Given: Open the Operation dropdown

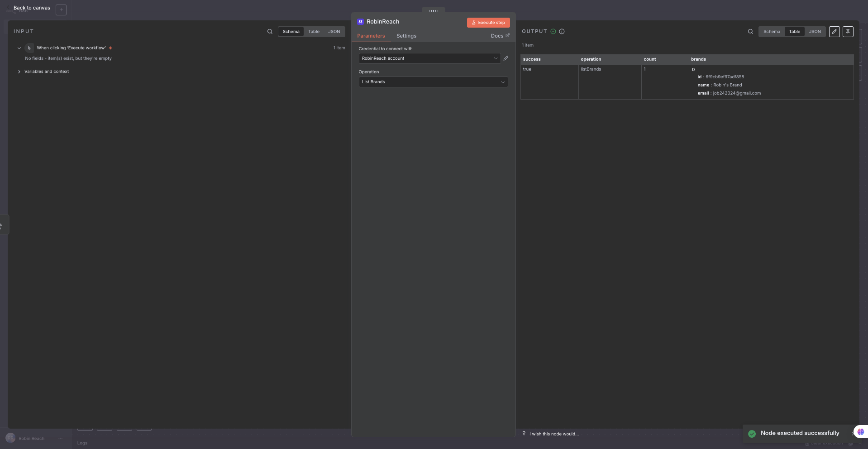Looking at the screenshot, I should point(433,82).
